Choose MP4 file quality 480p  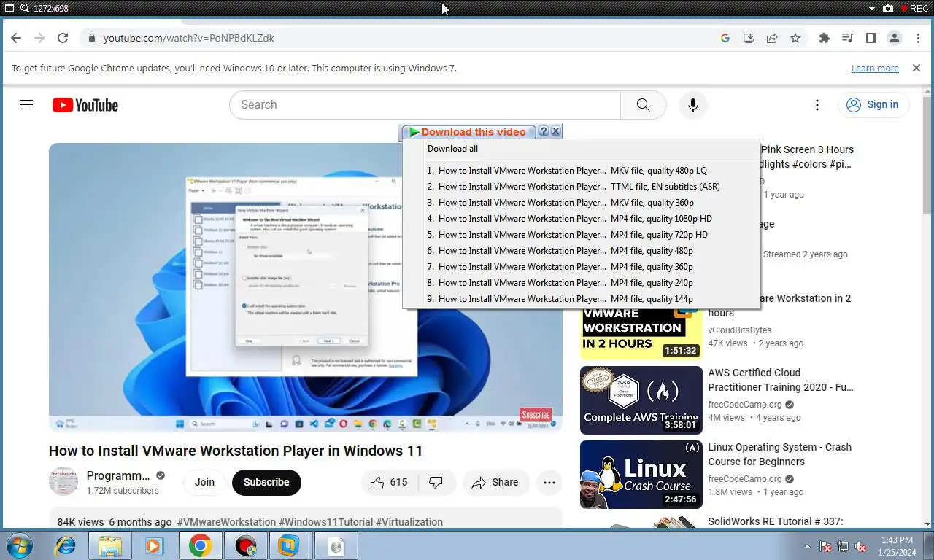pos(581,251)
